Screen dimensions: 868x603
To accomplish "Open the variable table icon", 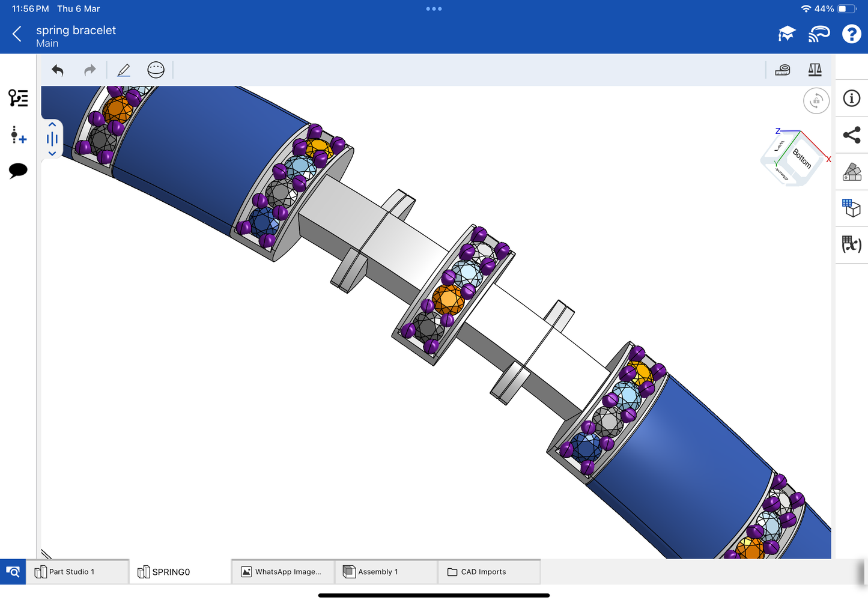I will (x=851, y=244).
